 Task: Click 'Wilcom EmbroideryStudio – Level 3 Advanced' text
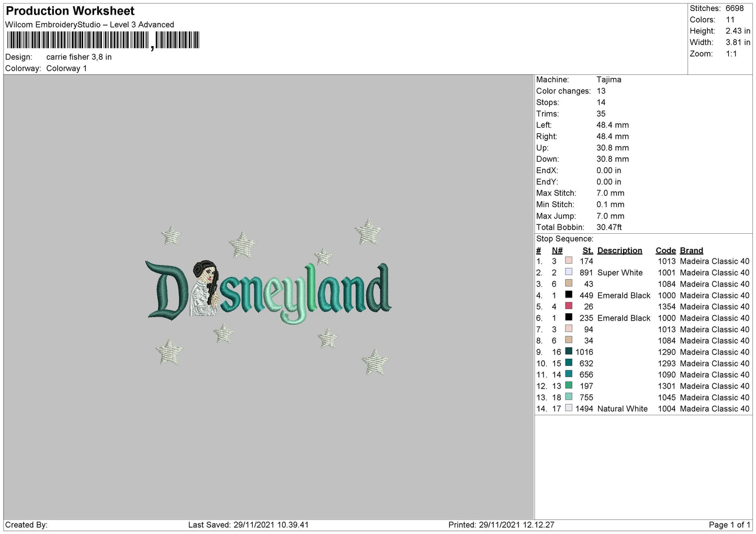coord(89,25)
